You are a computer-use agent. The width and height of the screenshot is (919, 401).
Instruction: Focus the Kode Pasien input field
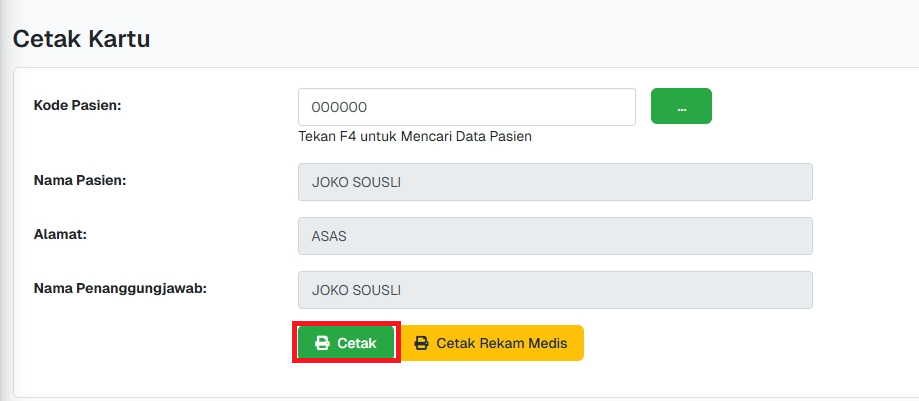pyautogui.click(x=466, y=107)
